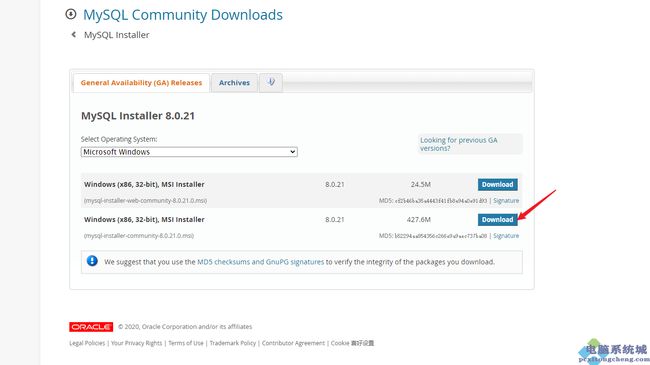The height and width of the screenshot is (365, 650).
Task: Open MD5 checksums and GnuPG signatures link
Action: [260, 262]
